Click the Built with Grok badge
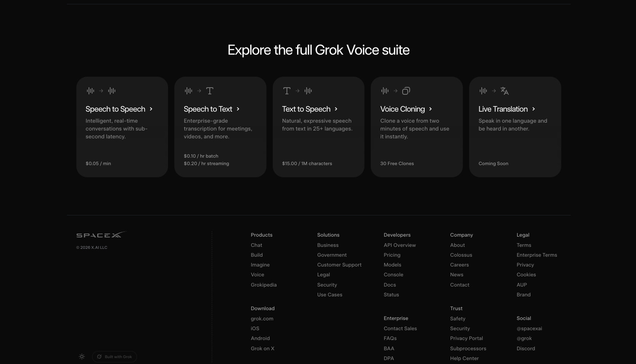 tap(115, 357)
